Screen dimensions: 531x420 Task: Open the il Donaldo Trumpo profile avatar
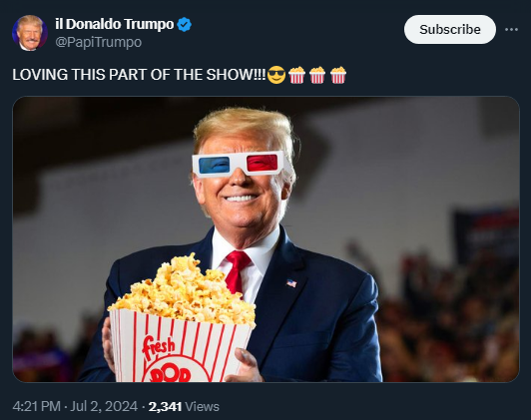click(x=30, y=33)
